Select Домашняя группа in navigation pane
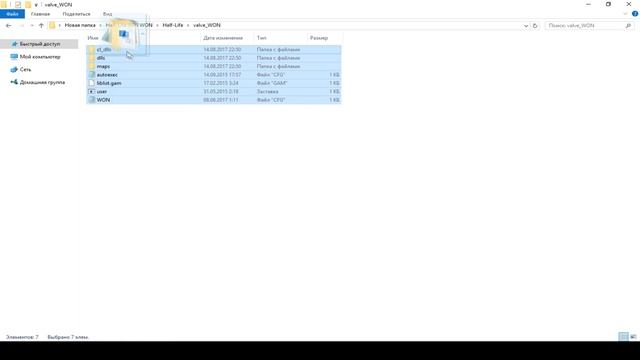Screen dimensions: 640x360 (x=42, y=82)
